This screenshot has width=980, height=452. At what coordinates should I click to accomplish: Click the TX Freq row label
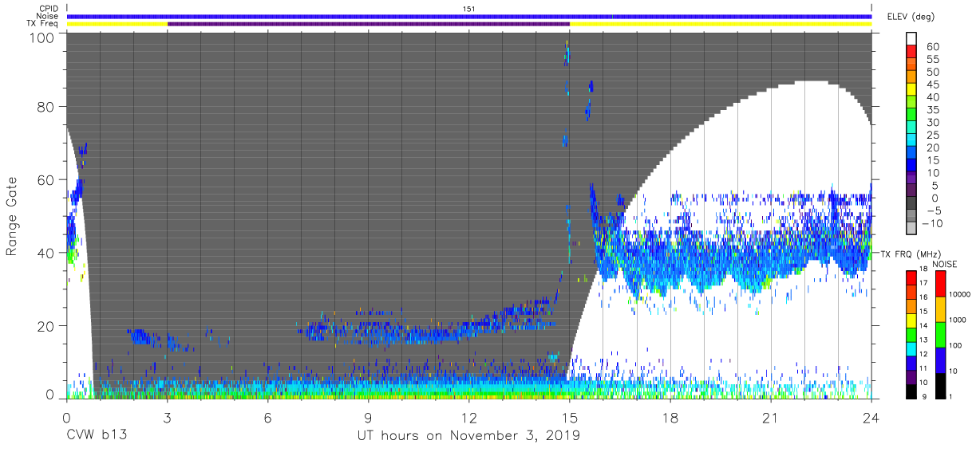[x=43, y=24]
